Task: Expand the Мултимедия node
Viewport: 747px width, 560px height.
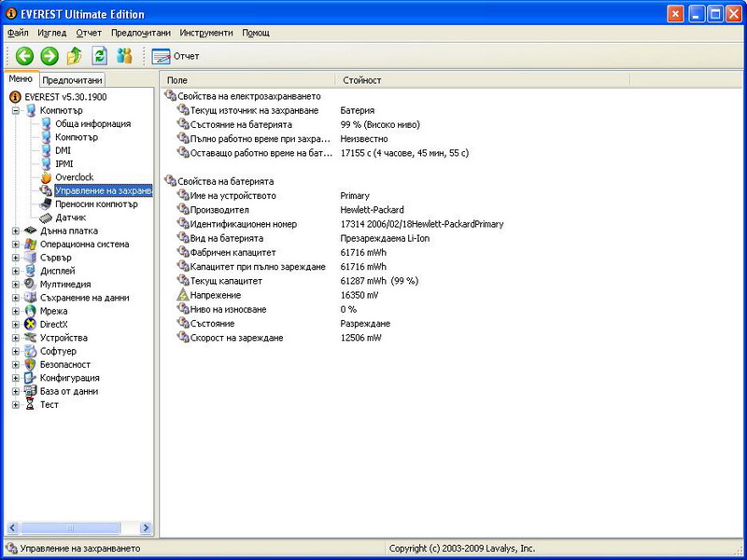Action: click(x=16, y=285)
